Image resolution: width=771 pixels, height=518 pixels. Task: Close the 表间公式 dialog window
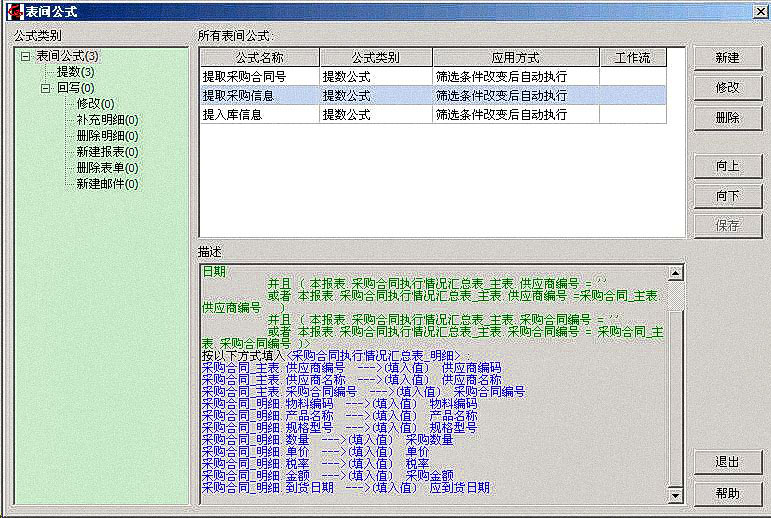click(x=761, y=11)
